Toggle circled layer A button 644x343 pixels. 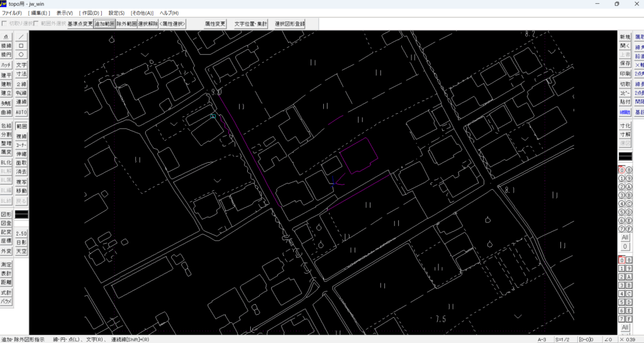point(629,187)
